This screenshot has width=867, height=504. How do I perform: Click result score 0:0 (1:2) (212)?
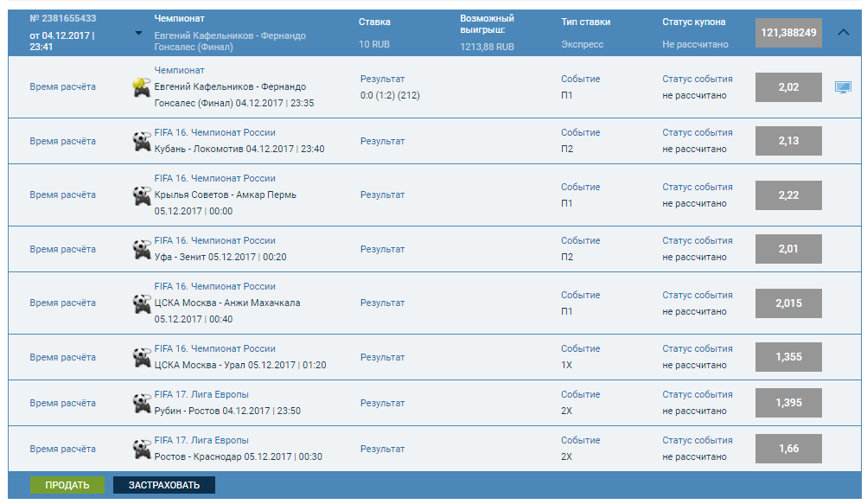(390, 95)
